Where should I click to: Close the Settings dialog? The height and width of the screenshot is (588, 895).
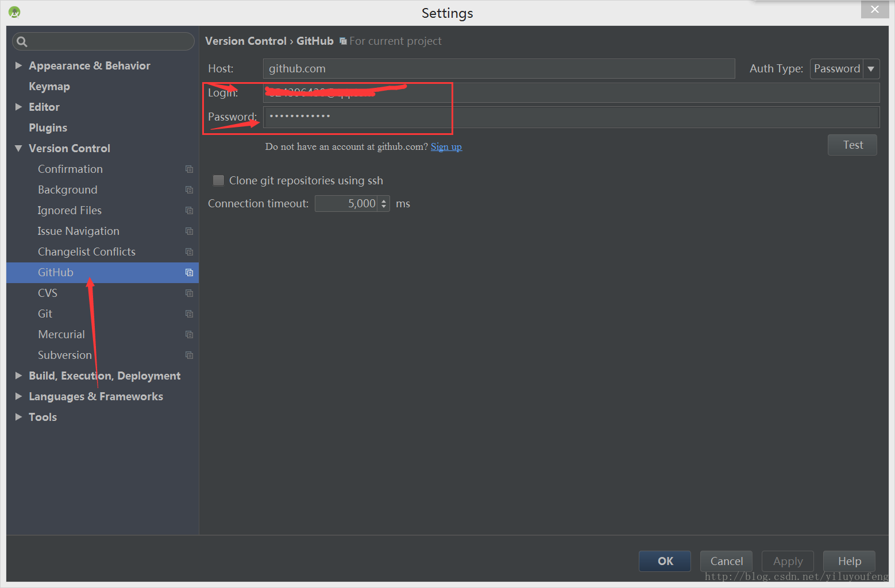coord(874,9)
